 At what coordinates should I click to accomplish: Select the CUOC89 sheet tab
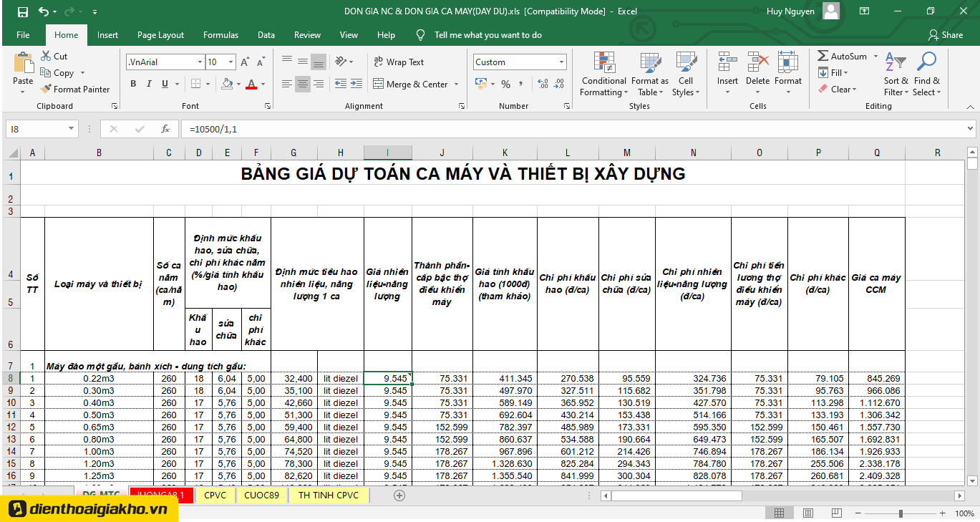click(261, 495)
